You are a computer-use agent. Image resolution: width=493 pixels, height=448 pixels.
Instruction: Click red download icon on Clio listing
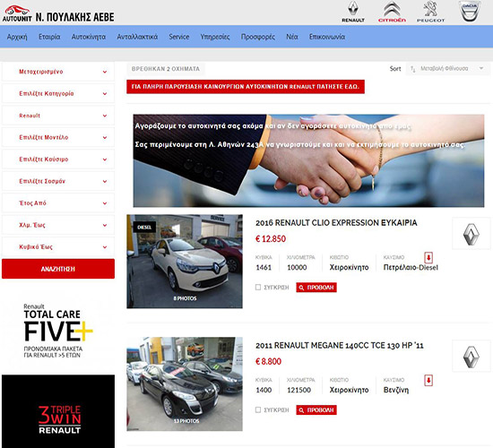pos(428,257)
